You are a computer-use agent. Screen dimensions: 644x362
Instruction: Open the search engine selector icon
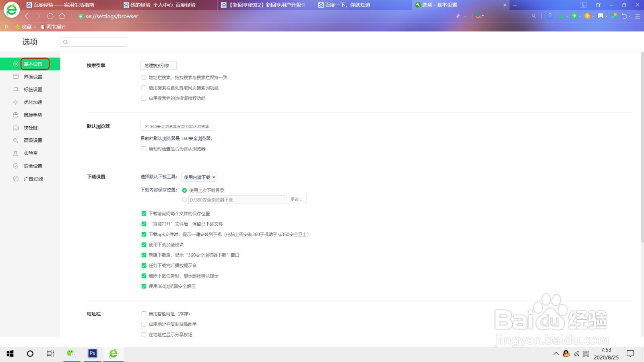[x=478, y=16]
